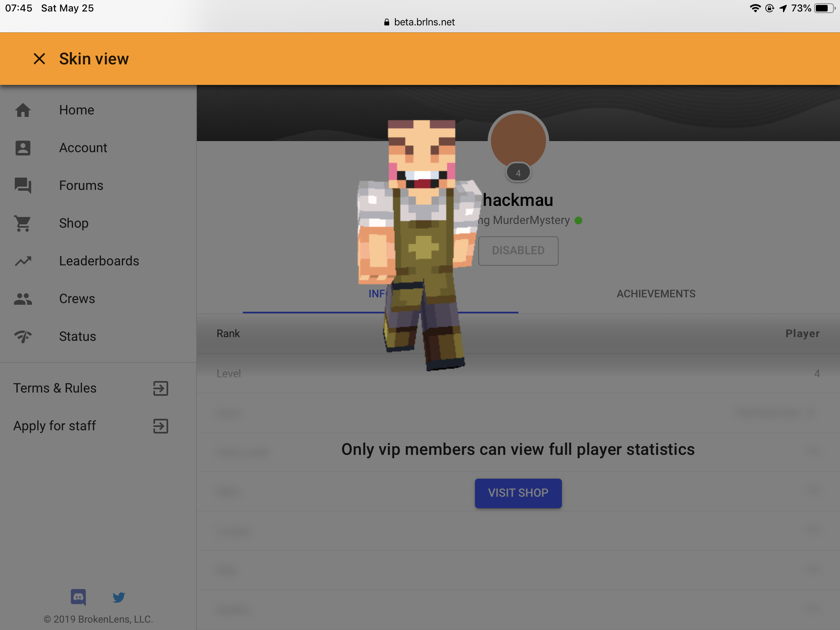840x630 pixels.
Task: Click the level 4 badge on avatar
Action: point(518,173)
